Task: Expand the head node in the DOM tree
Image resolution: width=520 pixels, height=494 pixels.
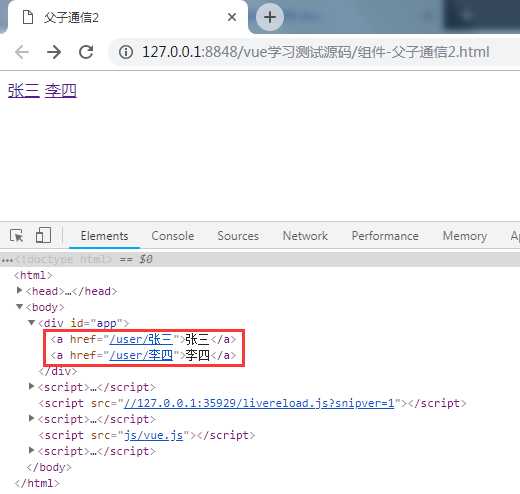Action: [x=19, y=290]
